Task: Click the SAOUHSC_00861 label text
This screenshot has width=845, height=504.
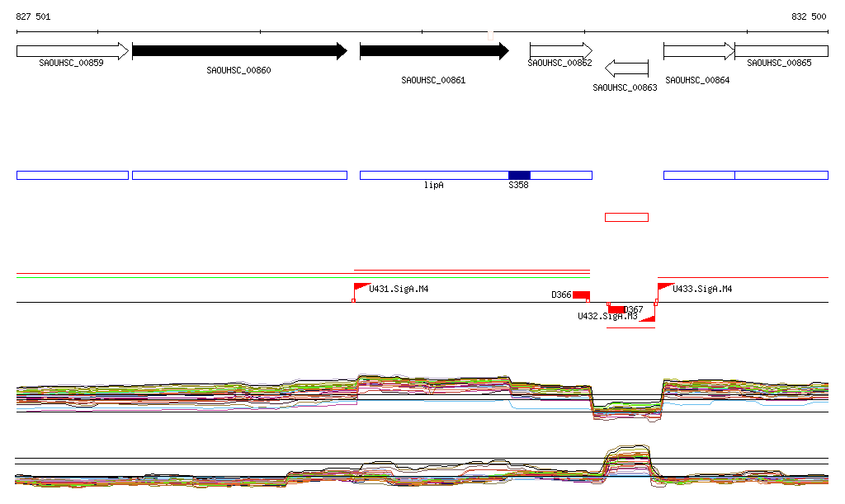Action: click(433, 80)
